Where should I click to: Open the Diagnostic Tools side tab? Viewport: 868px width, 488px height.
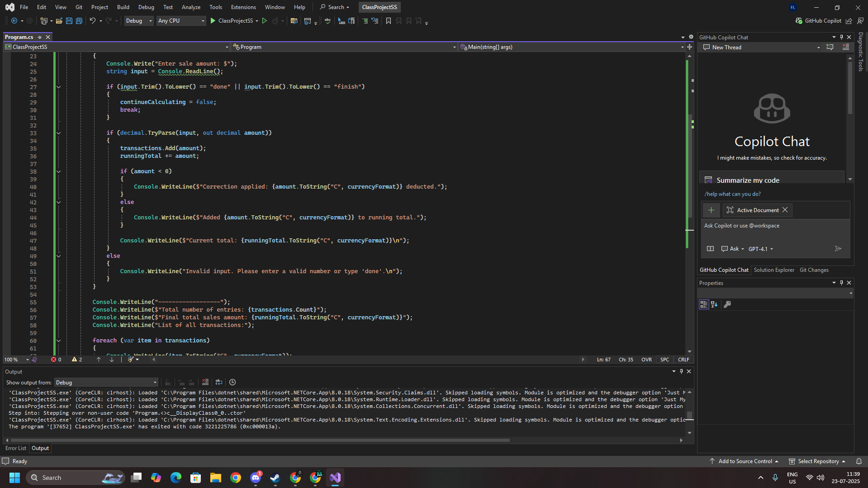[x=861, y=52]
